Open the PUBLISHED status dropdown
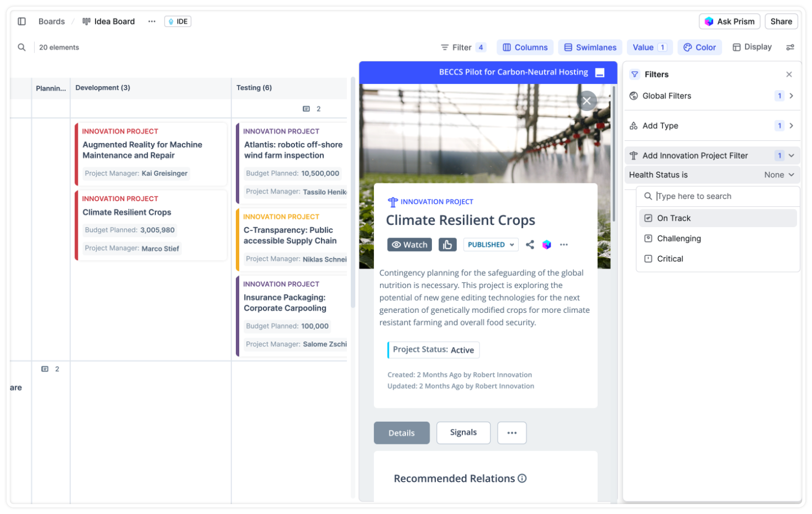 (x=491, y=245)
